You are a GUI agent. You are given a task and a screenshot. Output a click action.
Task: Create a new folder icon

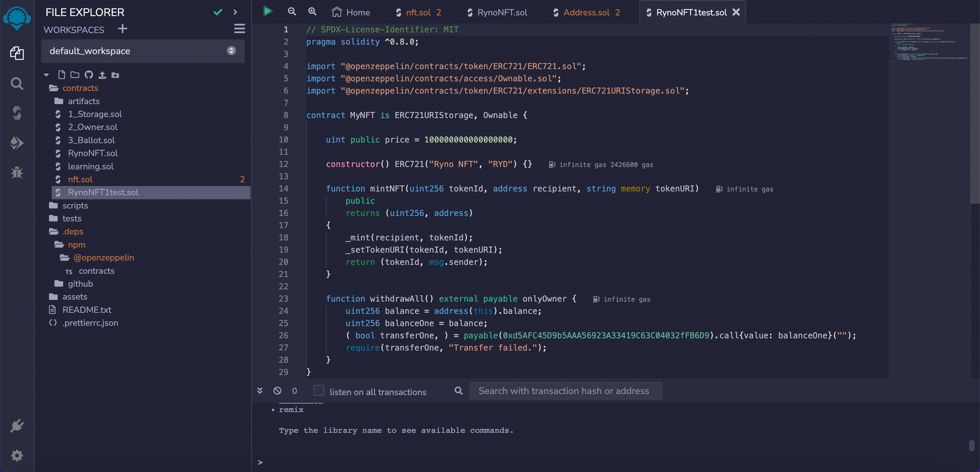[x=75, y=75]
